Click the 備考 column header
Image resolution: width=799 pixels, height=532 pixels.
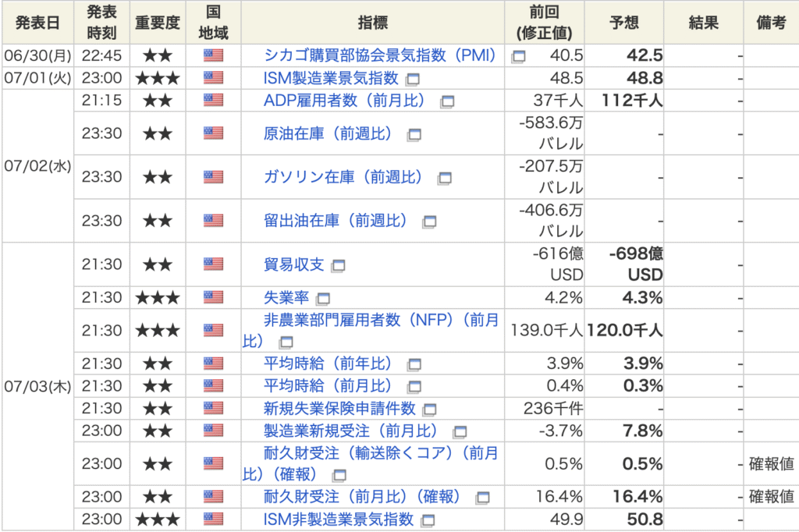point(771,23)
